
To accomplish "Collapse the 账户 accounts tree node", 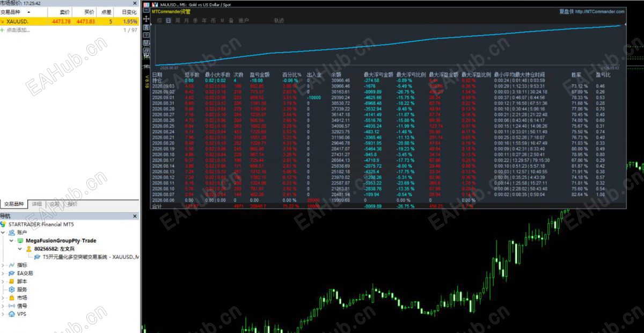I will [x=4, y=233].
